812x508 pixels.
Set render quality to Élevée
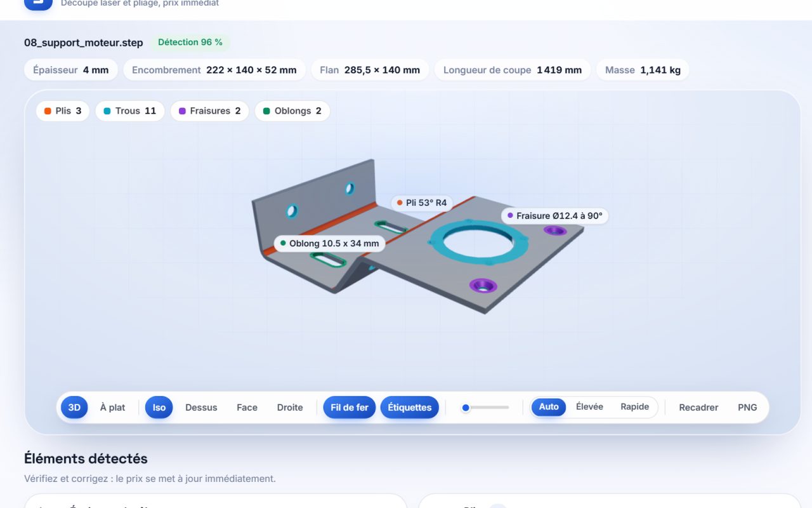click(x=589, y=407)
